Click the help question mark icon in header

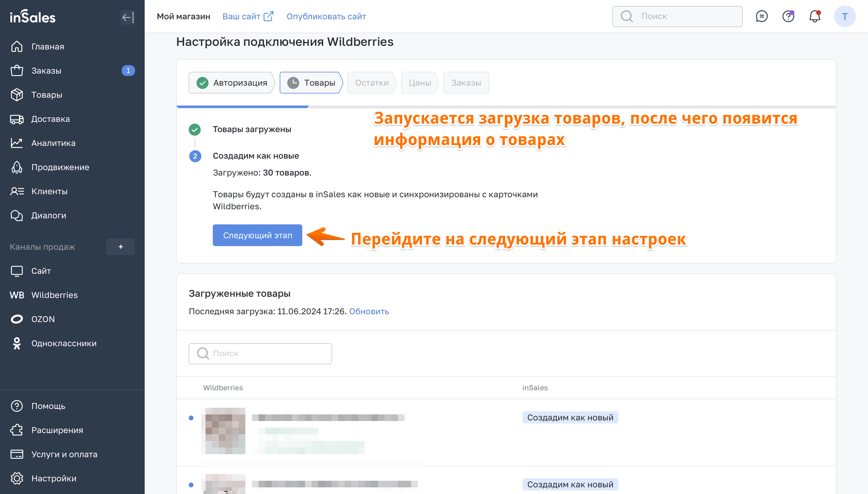click(788, 16)
